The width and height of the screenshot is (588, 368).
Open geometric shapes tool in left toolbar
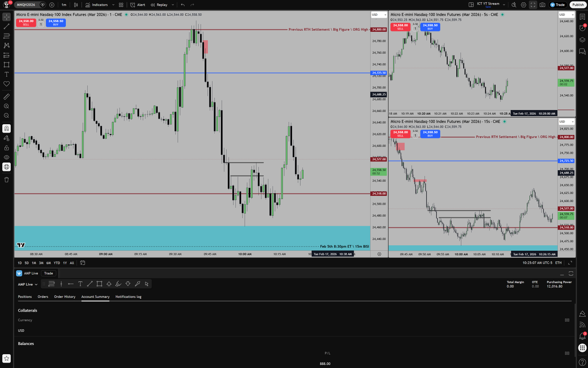click(x=6, y=64)
